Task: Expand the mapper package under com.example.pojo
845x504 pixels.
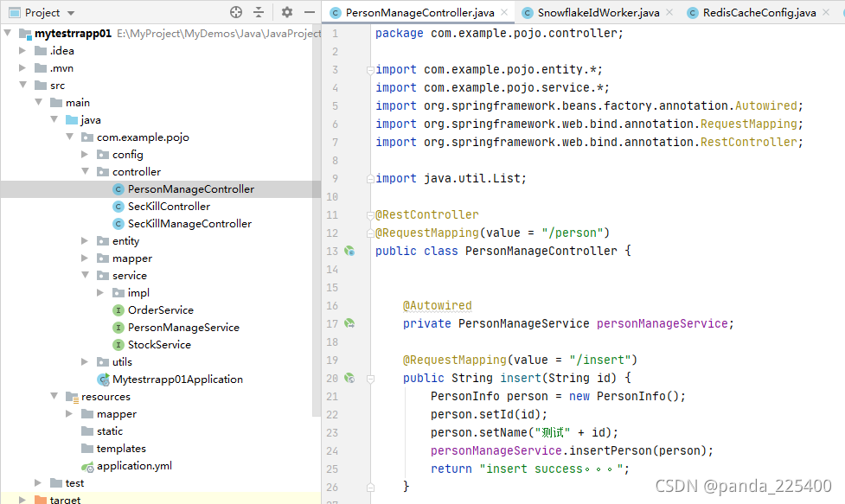Action: [x=85, y=258]
